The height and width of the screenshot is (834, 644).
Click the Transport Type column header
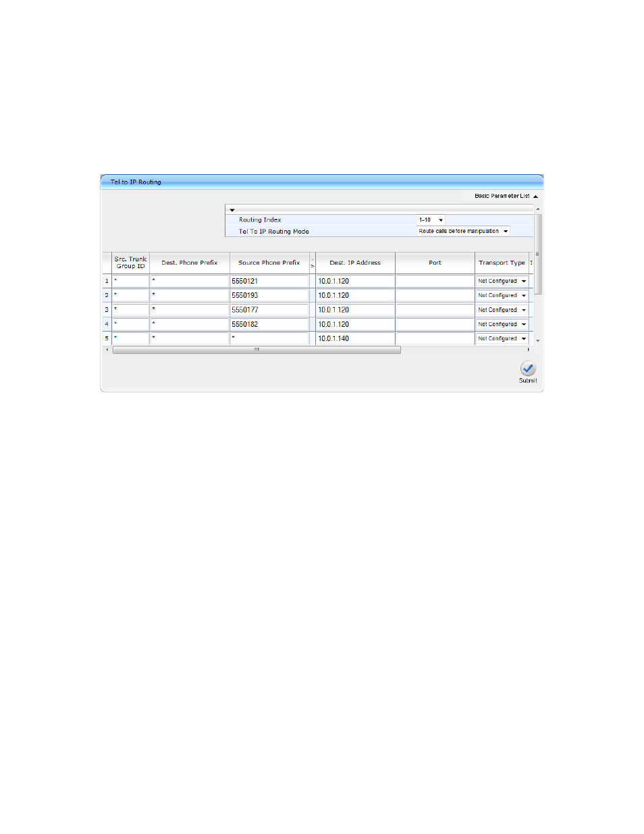(x=502, y=263)
